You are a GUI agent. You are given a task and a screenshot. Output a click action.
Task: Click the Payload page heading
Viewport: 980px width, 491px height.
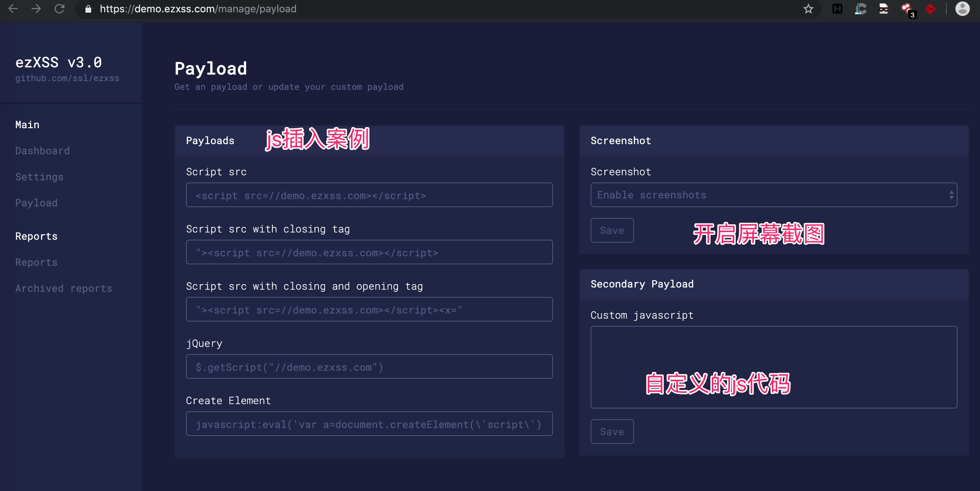pyautogui.click(x=211, y=69)
